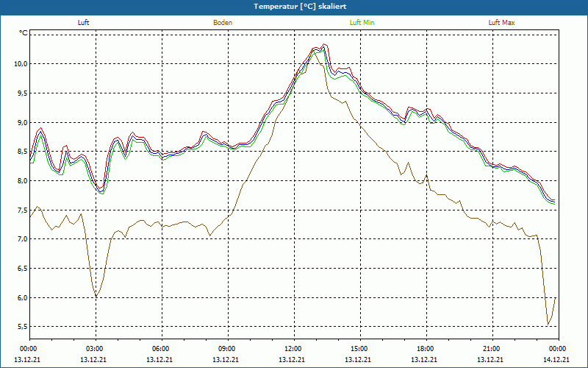Select the 9,0 y-axis value
Screen dimensions: 588x368
22,122
